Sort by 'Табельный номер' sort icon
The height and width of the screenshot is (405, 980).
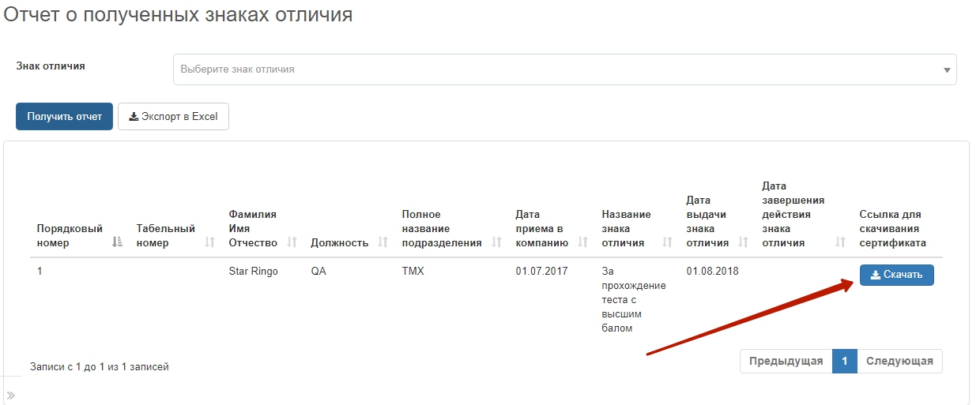(209, 242)
